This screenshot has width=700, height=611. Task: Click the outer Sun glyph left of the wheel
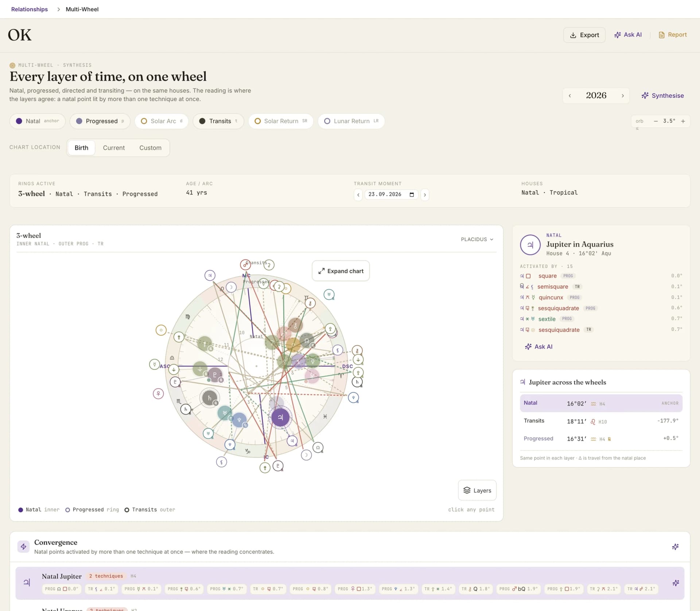pyautogui.click(x=161, y=330)
